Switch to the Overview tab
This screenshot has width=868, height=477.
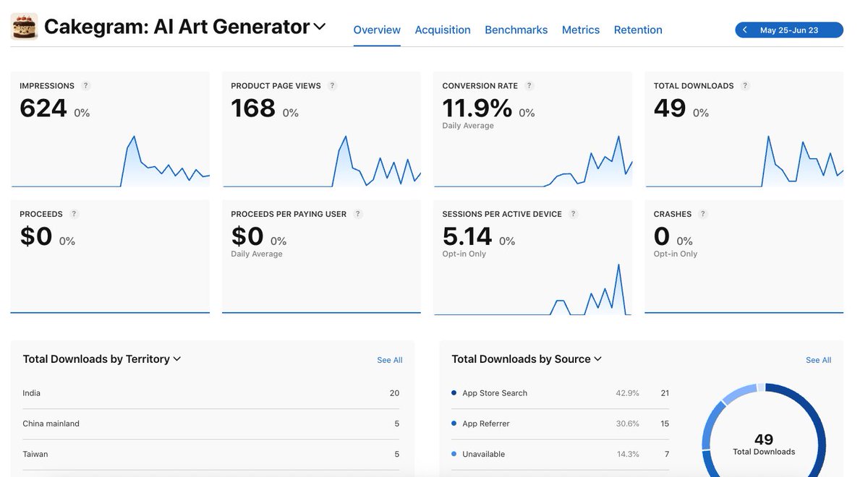tap(377, 30)
